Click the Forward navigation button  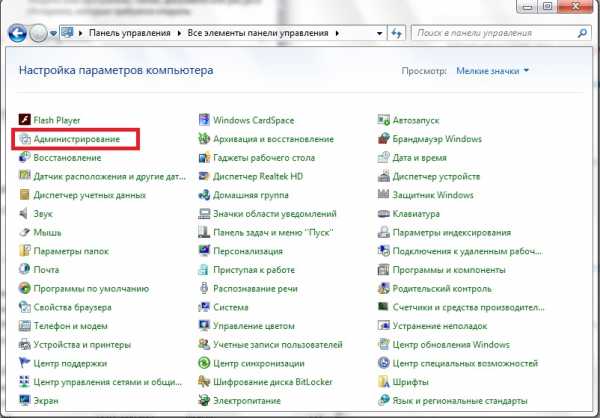coord(38,33)
